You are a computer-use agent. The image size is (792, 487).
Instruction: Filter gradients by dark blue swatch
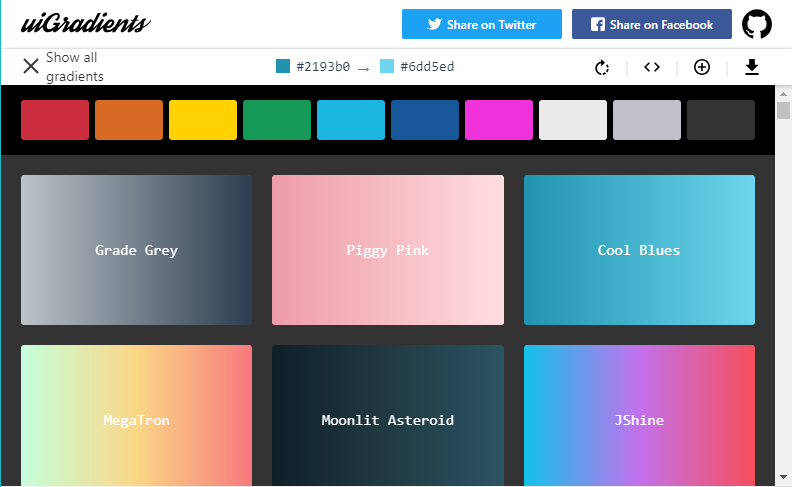point(425,120)
